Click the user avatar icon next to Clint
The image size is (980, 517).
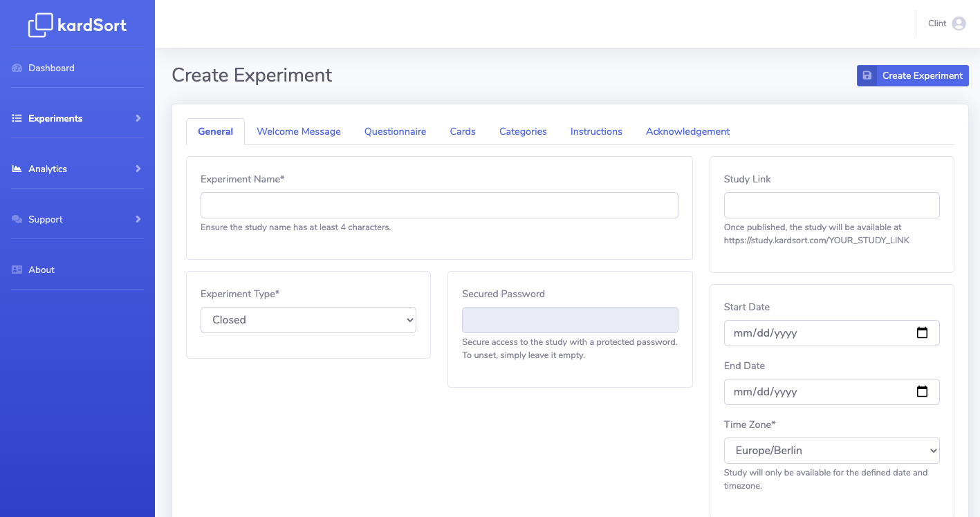(x=959, y=23)
